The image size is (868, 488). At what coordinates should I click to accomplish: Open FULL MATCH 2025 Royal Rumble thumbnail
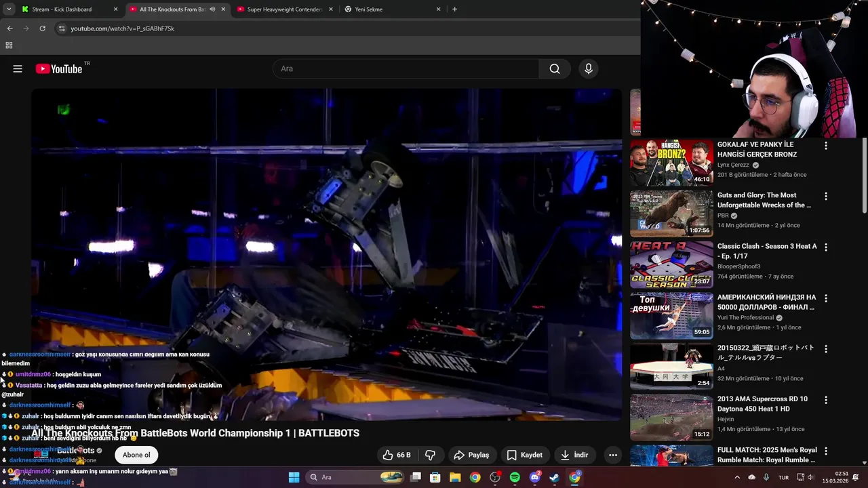671,455
